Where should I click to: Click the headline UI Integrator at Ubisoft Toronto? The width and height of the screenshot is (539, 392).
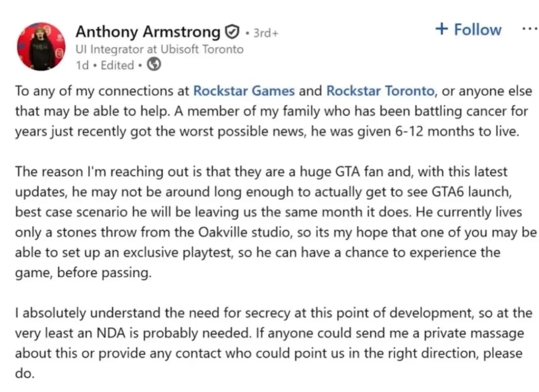[x=159, y=49]
